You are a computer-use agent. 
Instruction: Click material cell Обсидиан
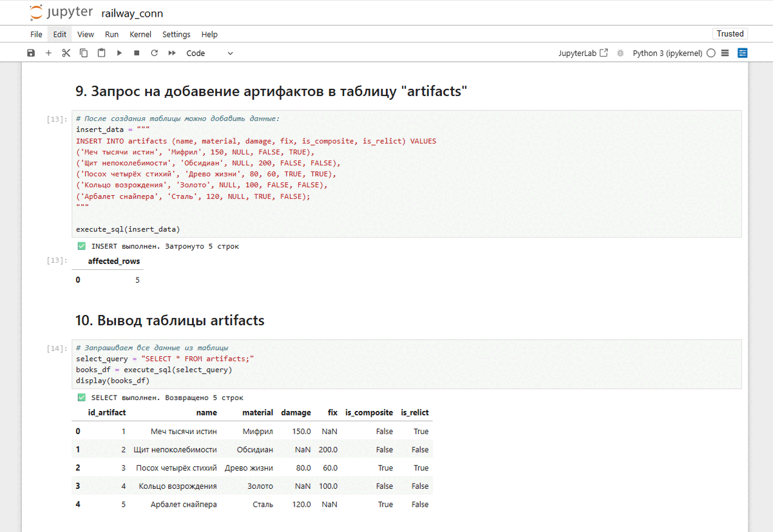[255, 450]
